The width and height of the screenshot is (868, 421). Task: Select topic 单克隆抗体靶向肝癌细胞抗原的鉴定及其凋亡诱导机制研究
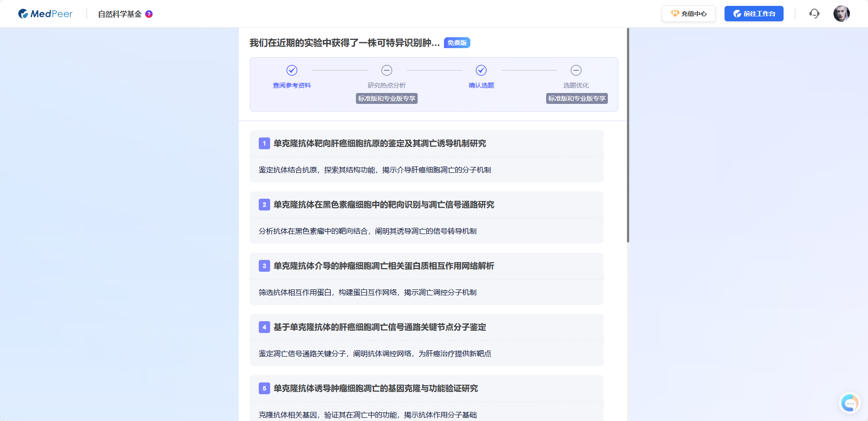pyautogui.click(x=380, y=143)
